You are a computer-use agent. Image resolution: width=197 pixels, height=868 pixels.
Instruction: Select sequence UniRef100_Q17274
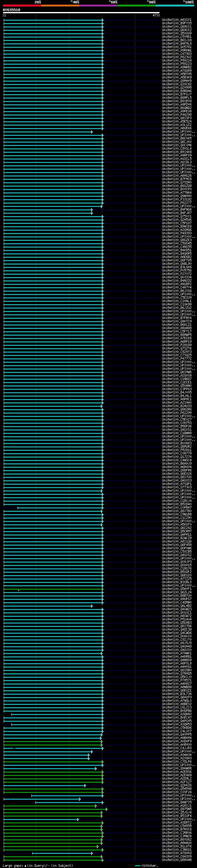[x=177, y=457]
